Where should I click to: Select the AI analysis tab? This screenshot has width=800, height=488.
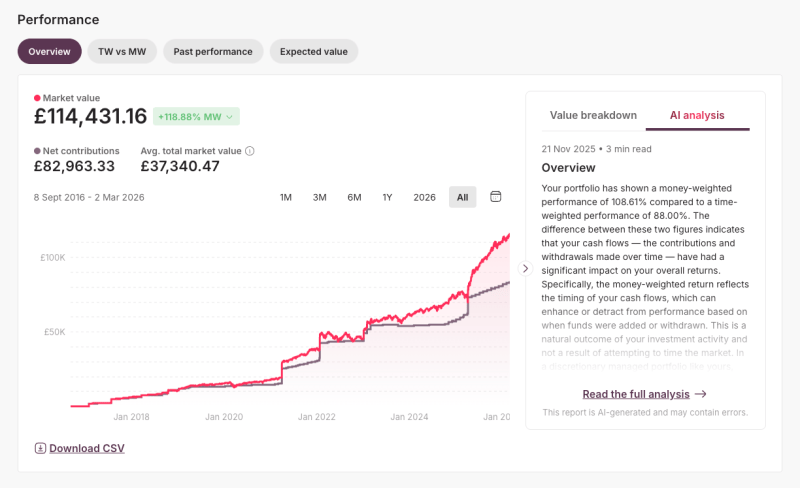pos(697,115)
